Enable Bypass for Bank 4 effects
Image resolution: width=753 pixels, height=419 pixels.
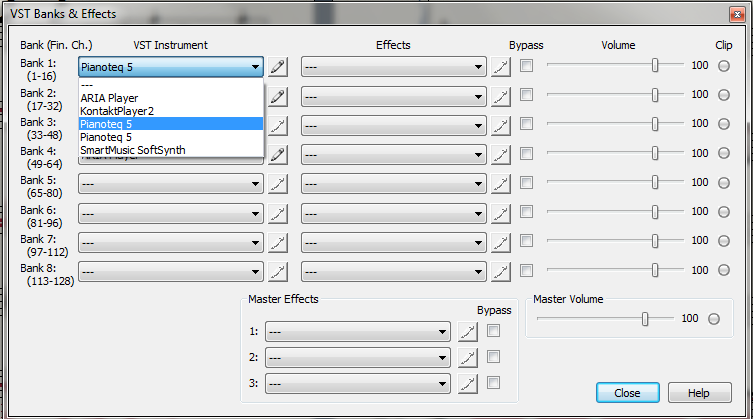(x=526, y=153)
